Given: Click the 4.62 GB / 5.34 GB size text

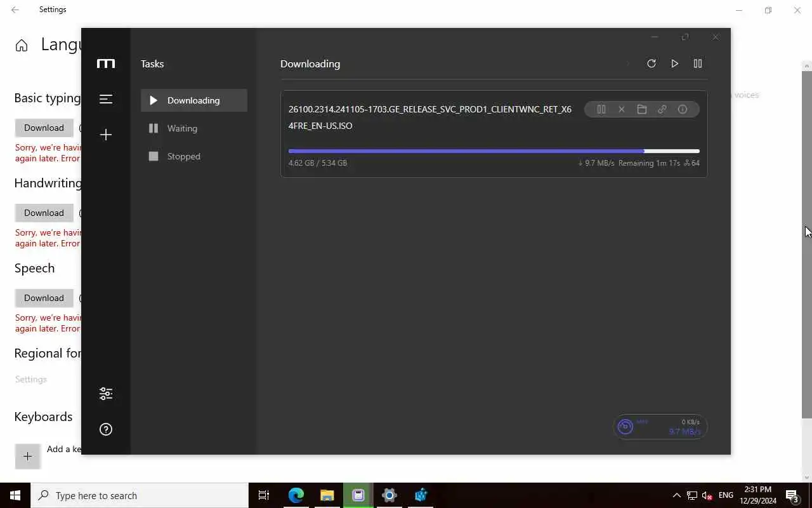Looking at the screenshot, I should point(318,163).
